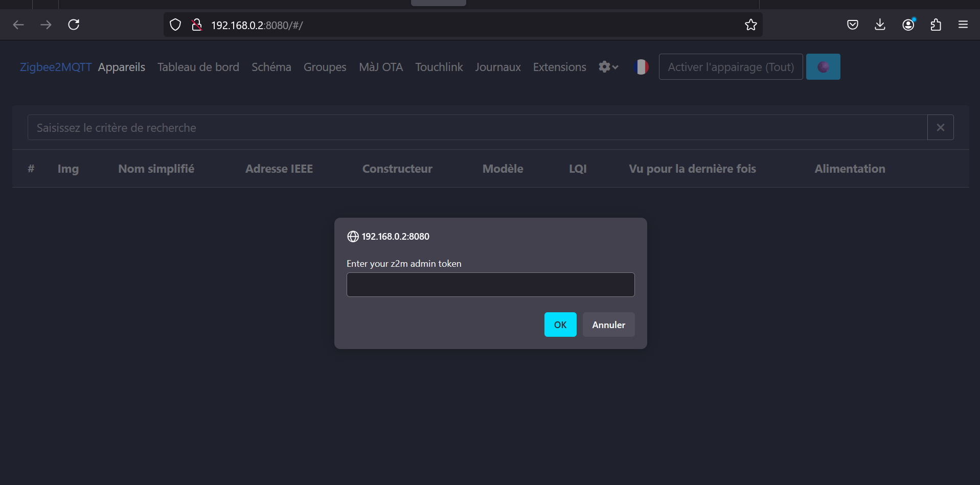Toggle the theme switcher button

pyautogui.click(x=823, y=67)
